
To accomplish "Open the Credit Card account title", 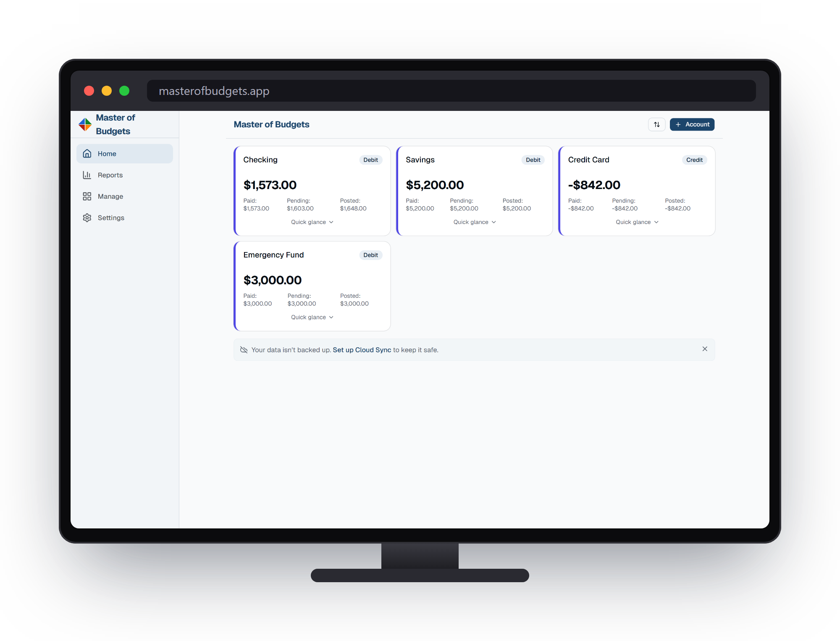I will 588,160.
